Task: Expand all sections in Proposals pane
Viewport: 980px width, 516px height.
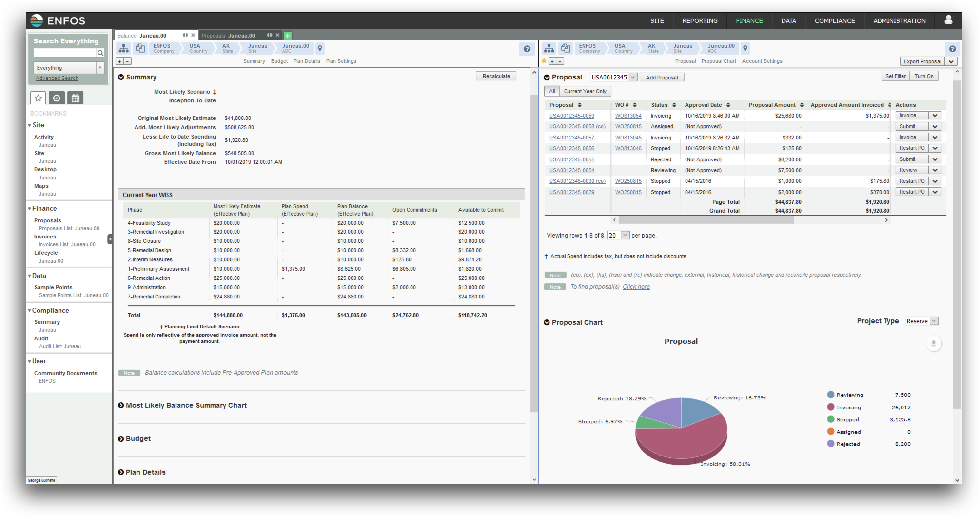Action: point(552,61)
